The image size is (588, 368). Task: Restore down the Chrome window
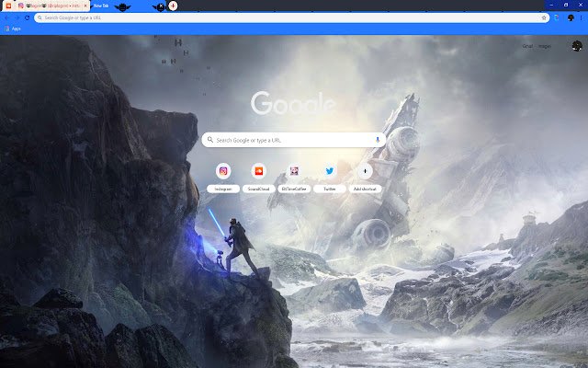(566, 5)
